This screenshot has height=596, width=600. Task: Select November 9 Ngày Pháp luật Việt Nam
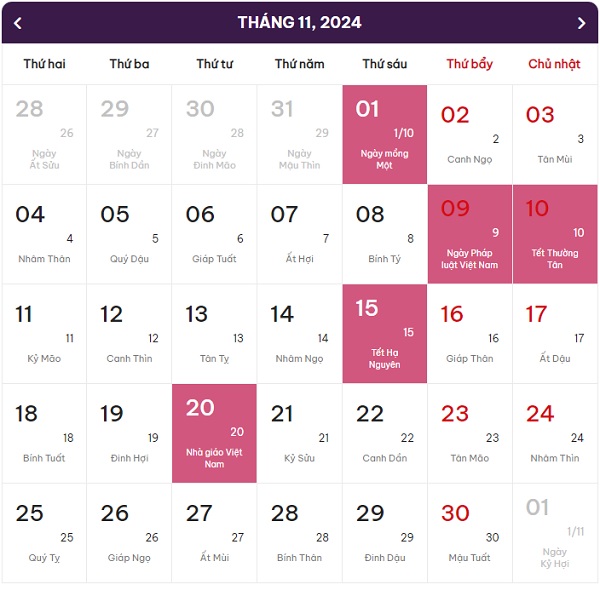pos(470,234)
